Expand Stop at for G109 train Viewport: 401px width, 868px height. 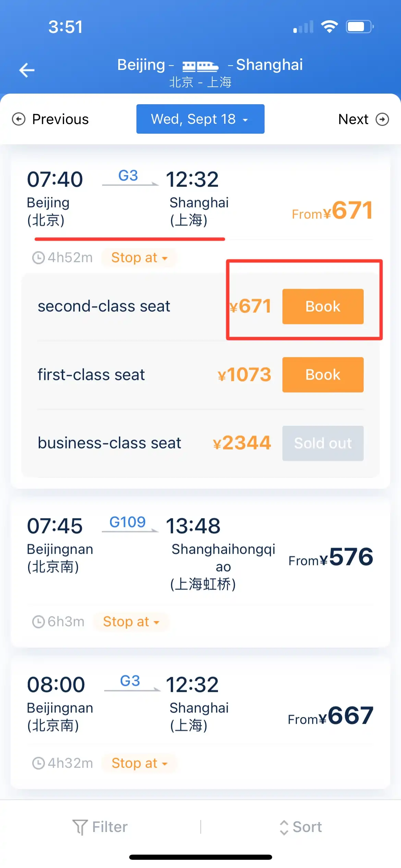pyautogui.click(x=131, y=622)
